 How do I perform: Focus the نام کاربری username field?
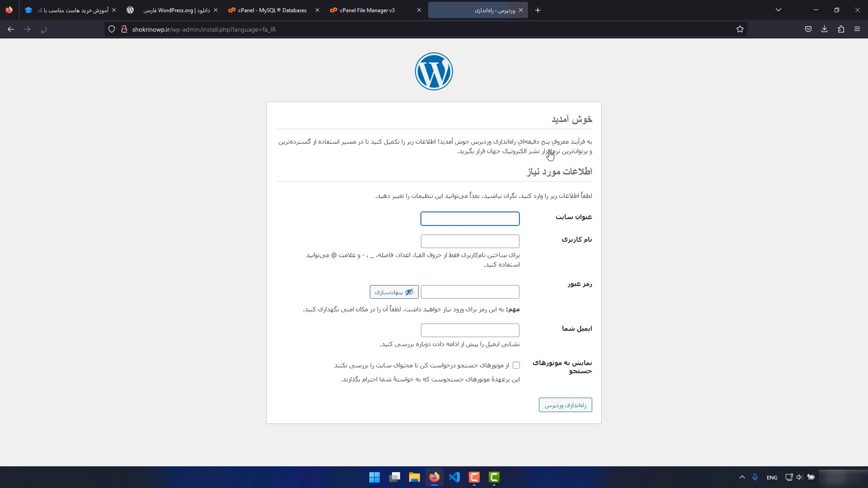[470, 241]
